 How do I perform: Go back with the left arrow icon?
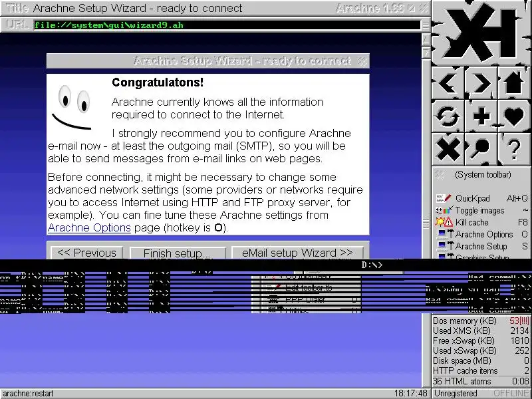coord(448,83)
